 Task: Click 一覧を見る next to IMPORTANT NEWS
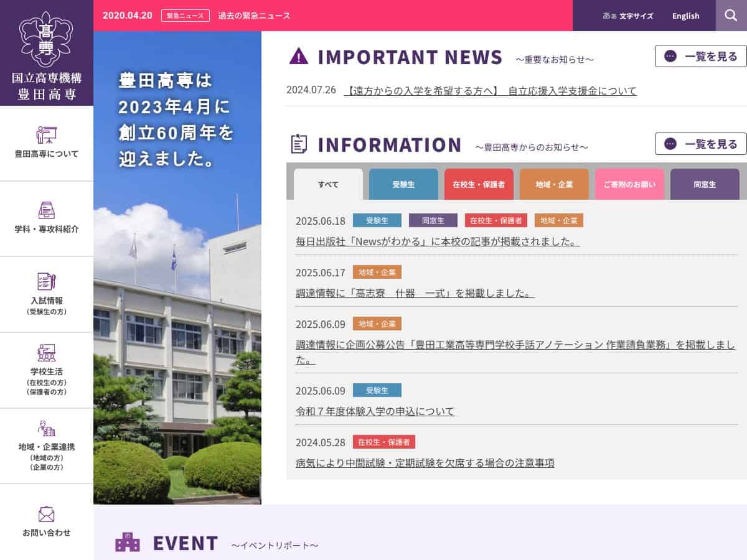coord(701,56)
